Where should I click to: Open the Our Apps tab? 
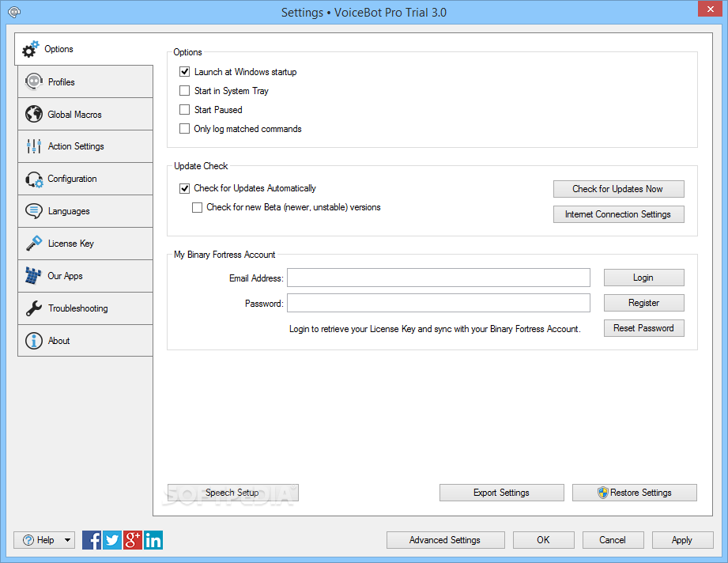pyautogui.click(x=85, y=276)
